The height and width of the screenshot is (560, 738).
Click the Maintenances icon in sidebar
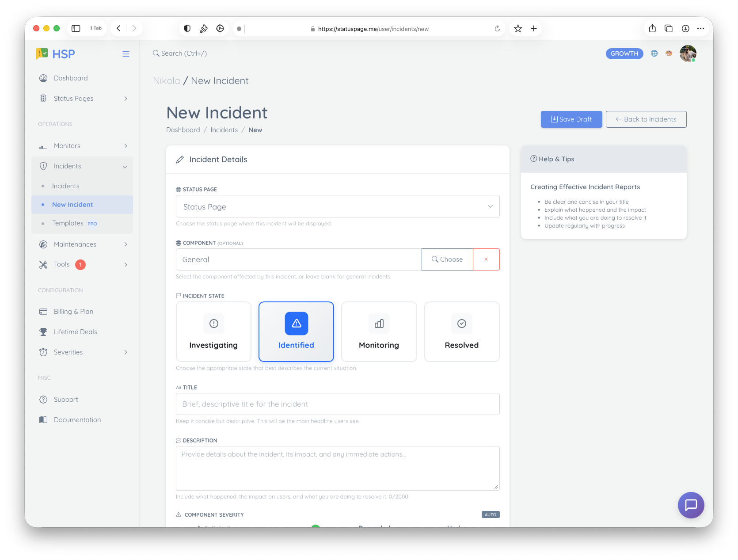click(43, 244)
